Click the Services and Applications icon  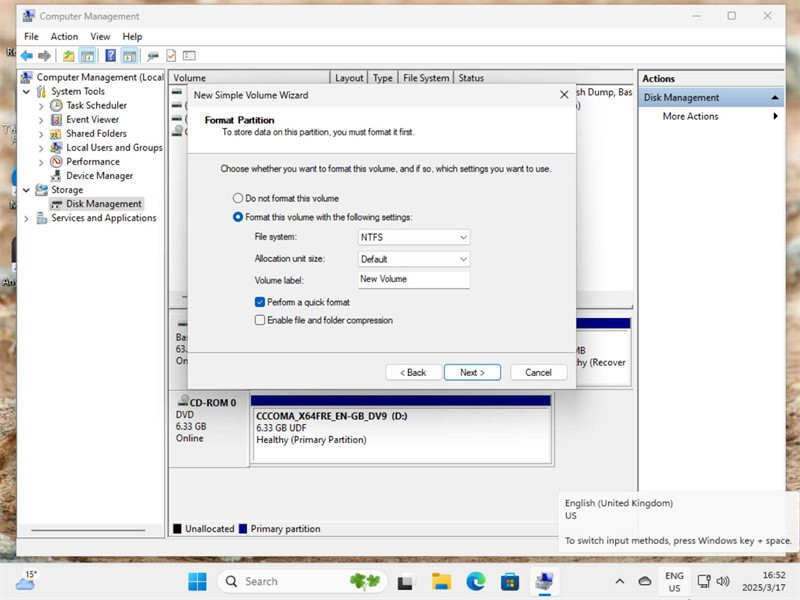[x=41, y=218]
